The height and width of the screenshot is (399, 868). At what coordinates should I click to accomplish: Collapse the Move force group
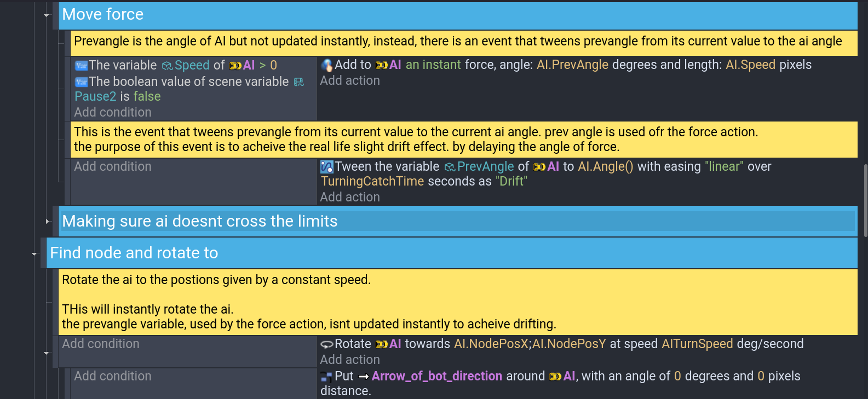[47, 15]
